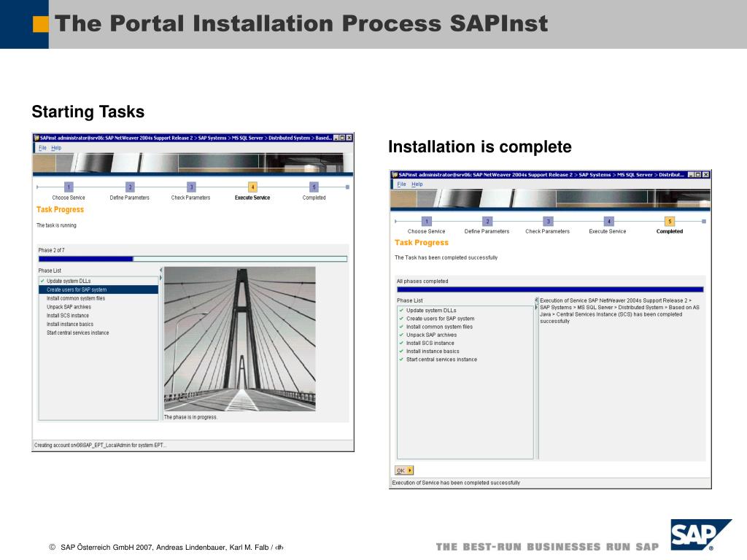Click checkmark beside right 'Install instance basics'
Screen dimensions: 747x560
coord(401,351)
